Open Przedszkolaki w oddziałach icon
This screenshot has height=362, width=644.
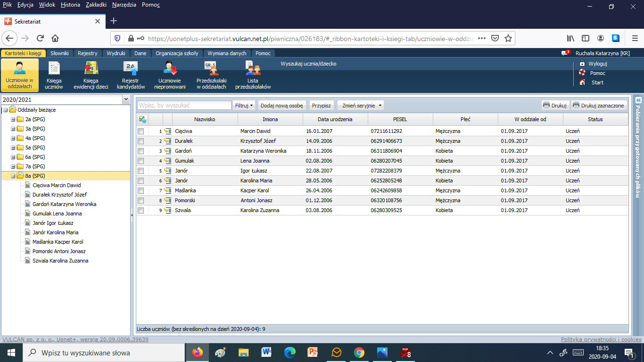[x=211, y=75]
